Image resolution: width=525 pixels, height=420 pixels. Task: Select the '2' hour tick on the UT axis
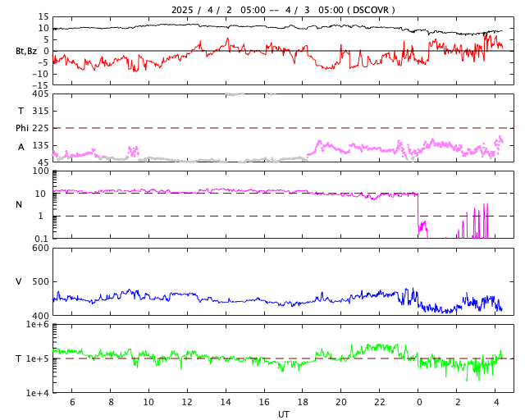(x=458, y=402)
